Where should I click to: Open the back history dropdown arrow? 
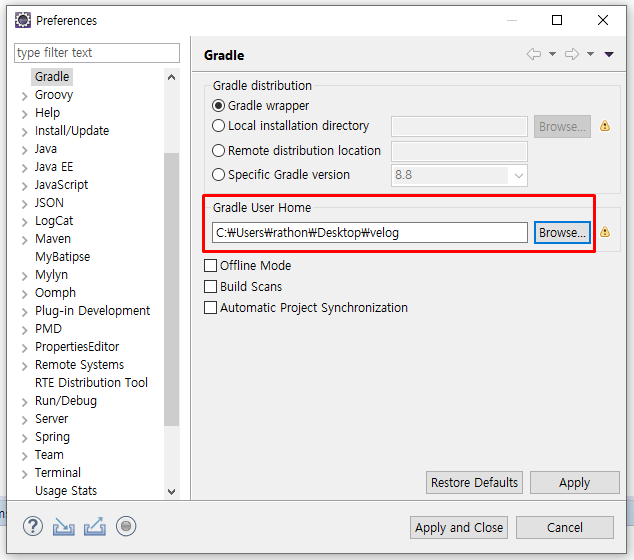pyautogui.click(x=552, y=54)
